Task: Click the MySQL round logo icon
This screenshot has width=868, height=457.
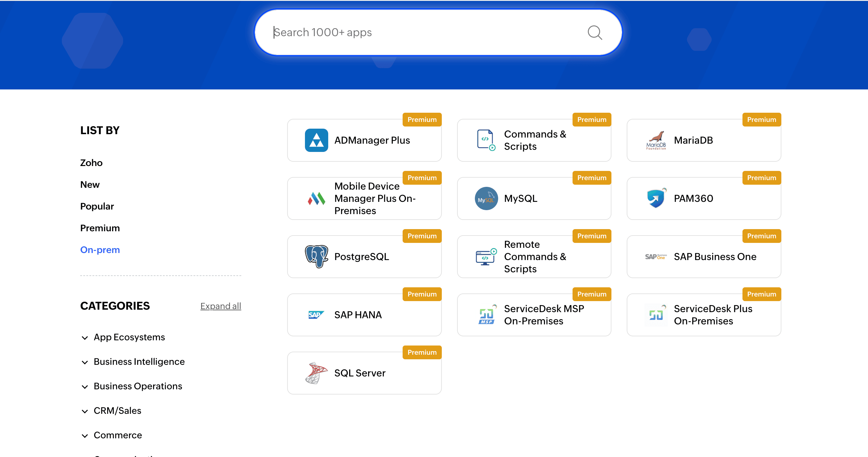Action: [486, 198]
